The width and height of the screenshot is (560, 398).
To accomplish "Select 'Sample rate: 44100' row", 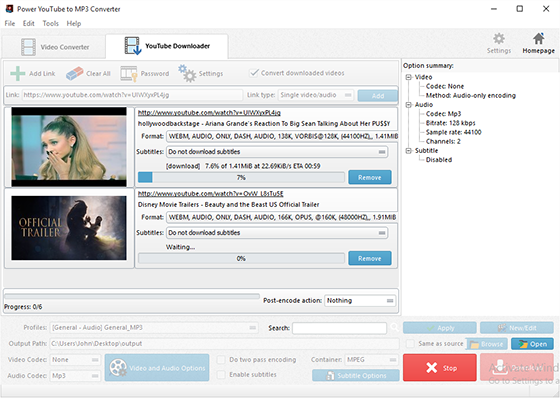I will coord(454,133).
